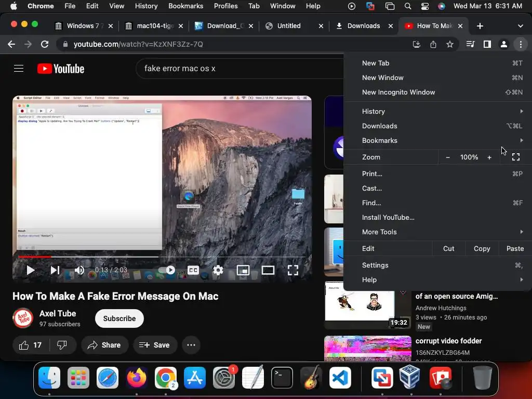Image resolution: width=532 pixels, height=399 pixels.
Task: Open media controls toolbar icon
Action: (470, 44)
